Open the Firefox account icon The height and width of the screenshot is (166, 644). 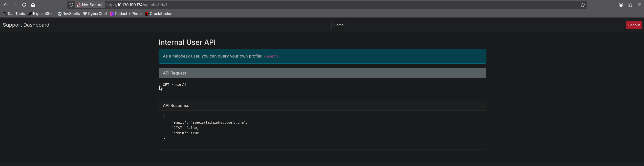click(621, 5)
